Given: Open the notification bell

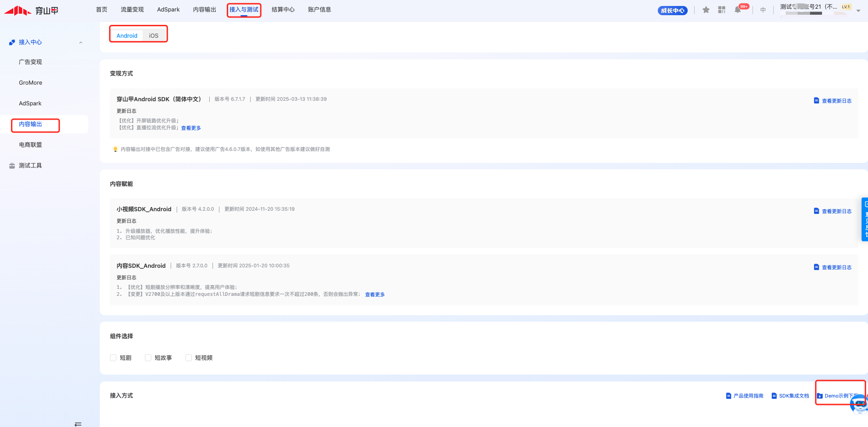Looking at the screenshot, I should pyautogui.click(x=738, y=10).
